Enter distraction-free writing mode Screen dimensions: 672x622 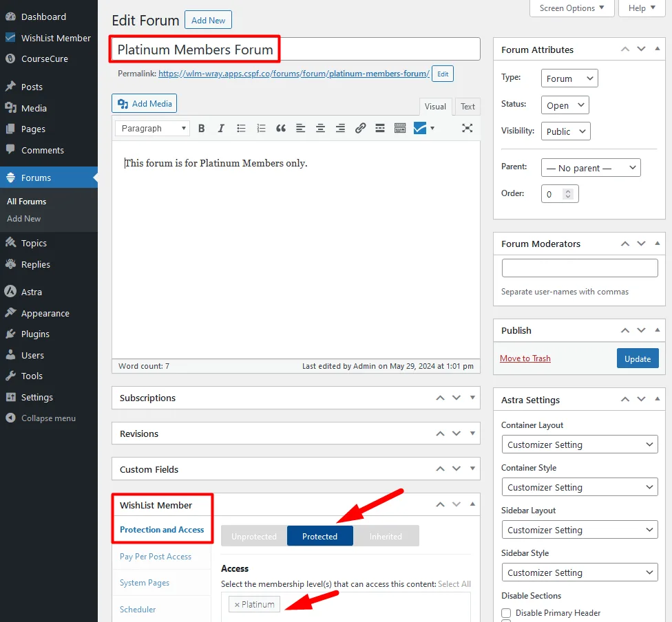(467, 128)
